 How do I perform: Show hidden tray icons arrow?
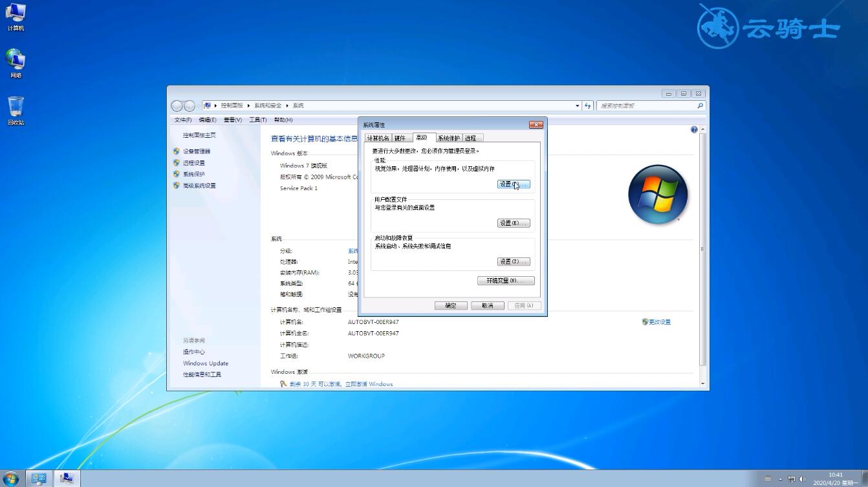click(x=781, y=479)
